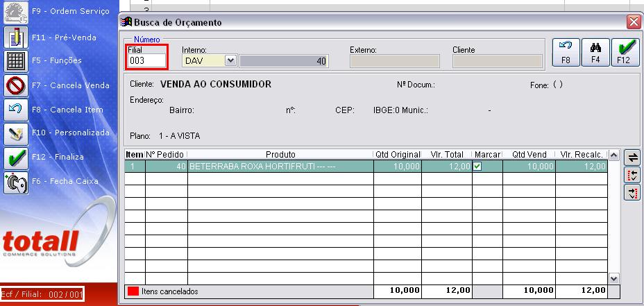Click the bottom deselect marks icon beside table
This screenshot has height=306, width=644.
coord(632,194)
